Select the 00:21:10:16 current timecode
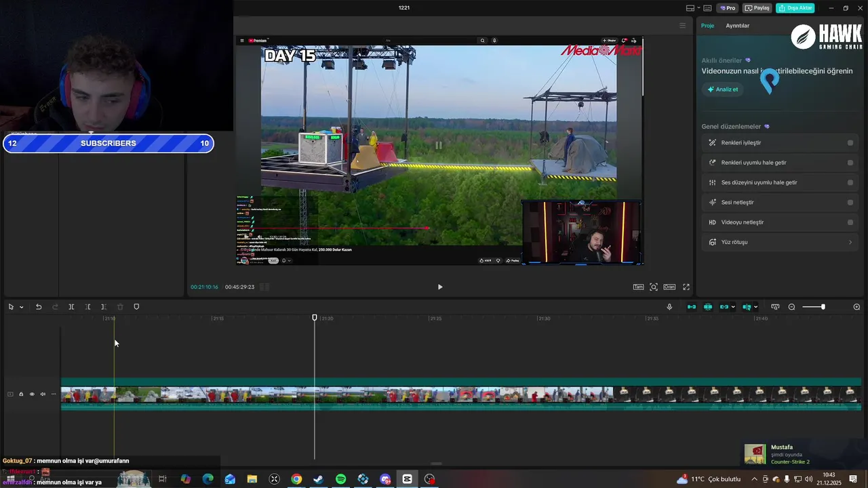Image resolution: width=868 pixels, height=488 pixels. [204, 287]
